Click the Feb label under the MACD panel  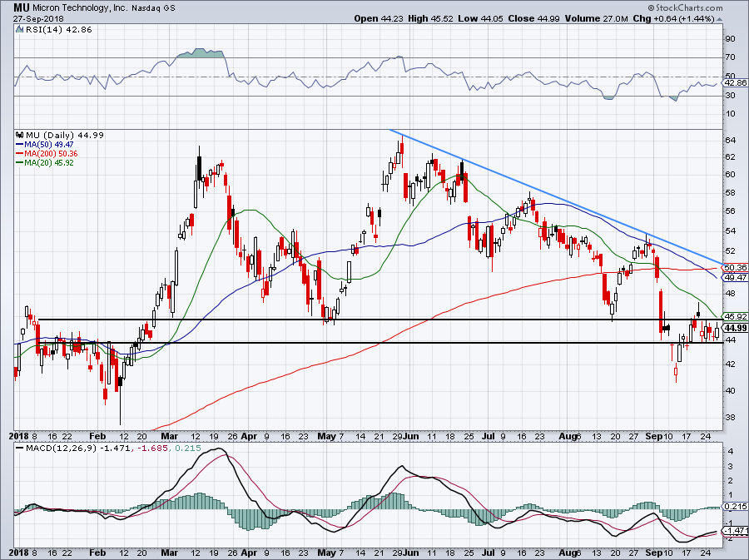click(x=97, y=553)
